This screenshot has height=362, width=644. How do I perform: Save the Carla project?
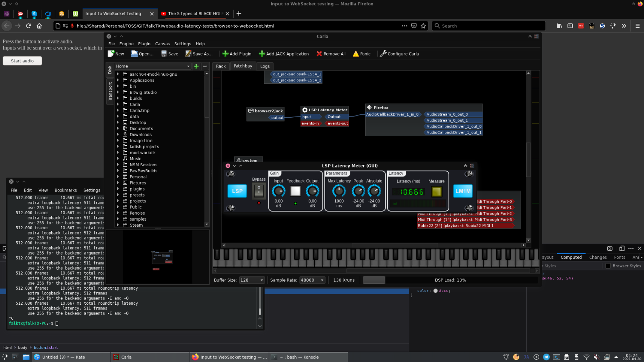169,54
